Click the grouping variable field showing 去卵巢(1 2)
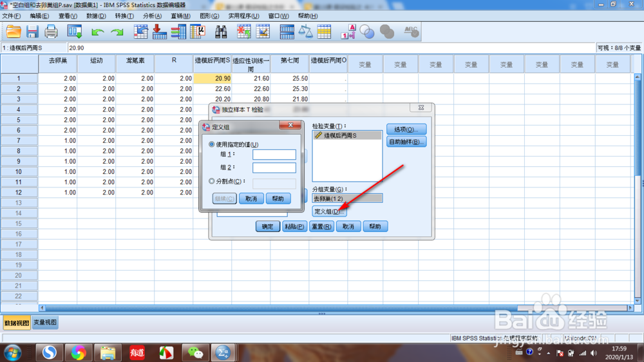The image size is (644, 362). [x=347, y=198]
